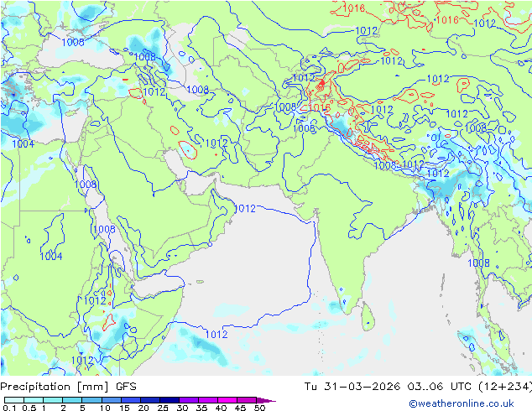Click the legend value label '50'

260,408
